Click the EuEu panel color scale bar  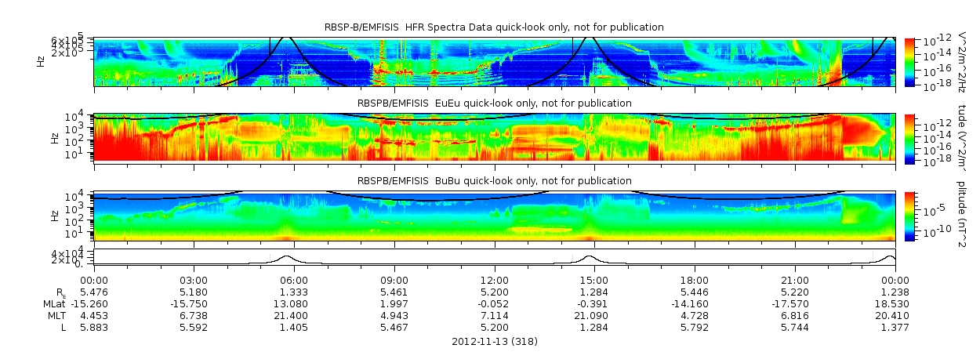(909, 138)
